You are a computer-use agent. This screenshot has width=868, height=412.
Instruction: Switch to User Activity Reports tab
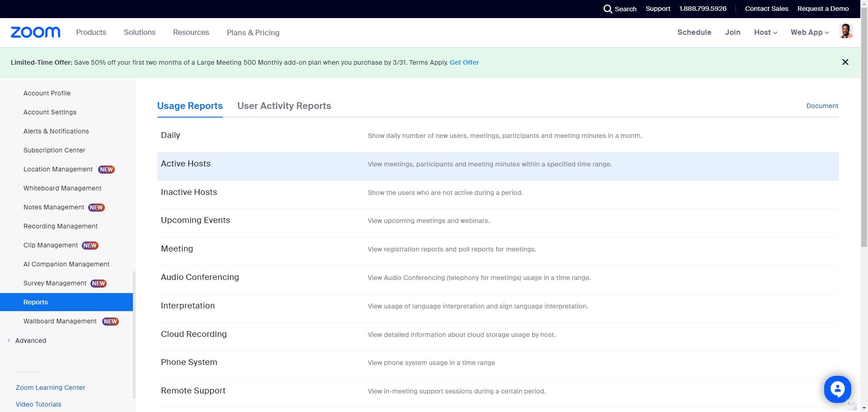(284, 106)
